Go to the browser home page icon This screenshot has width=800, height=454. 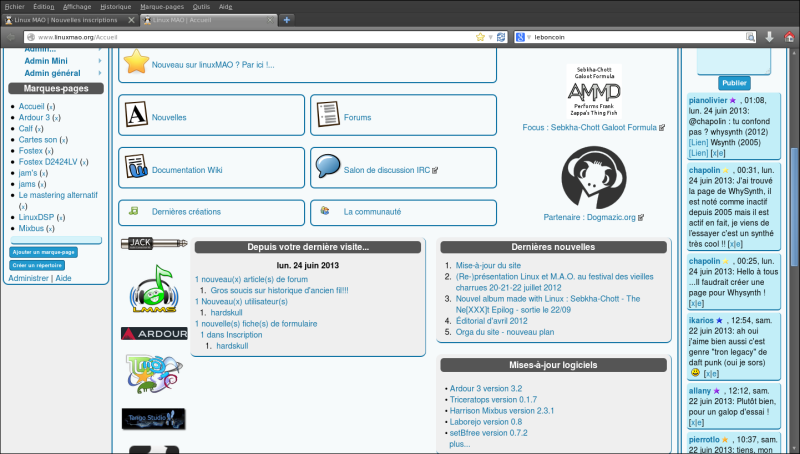789,37
